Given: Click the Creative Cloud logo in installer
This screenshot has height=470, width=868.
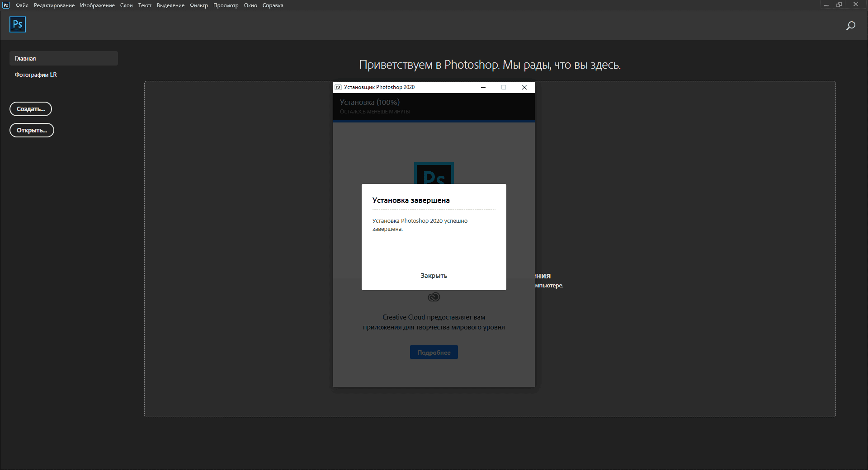Looking at the screenshot, I should (x=434, y=297).
